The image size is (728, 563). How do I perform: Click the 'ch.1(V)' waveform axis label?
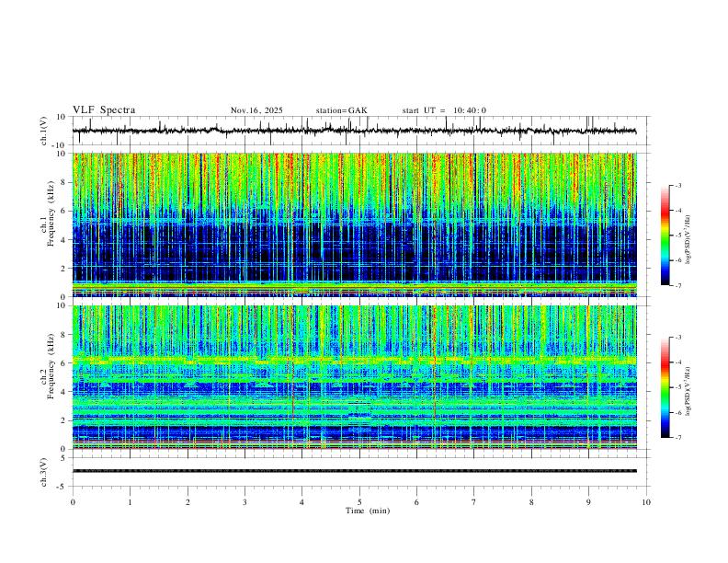pos(43,131)
